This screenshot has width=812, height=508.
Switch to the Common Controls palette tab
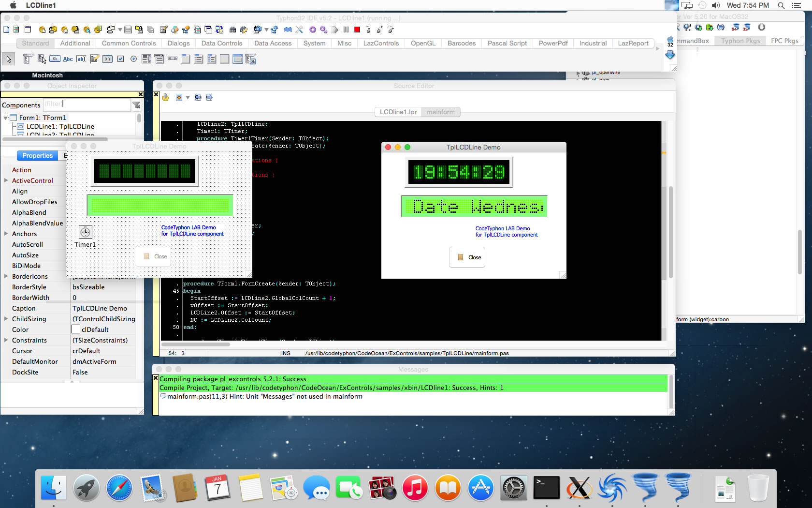(x=129, y=43)
